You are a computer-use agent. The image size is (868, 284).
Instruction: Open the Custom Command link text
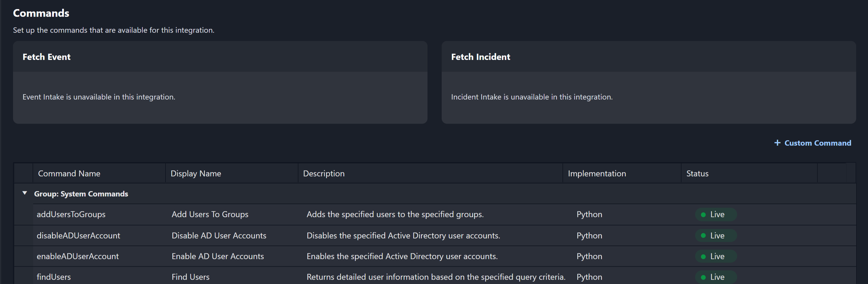[817, 143]
